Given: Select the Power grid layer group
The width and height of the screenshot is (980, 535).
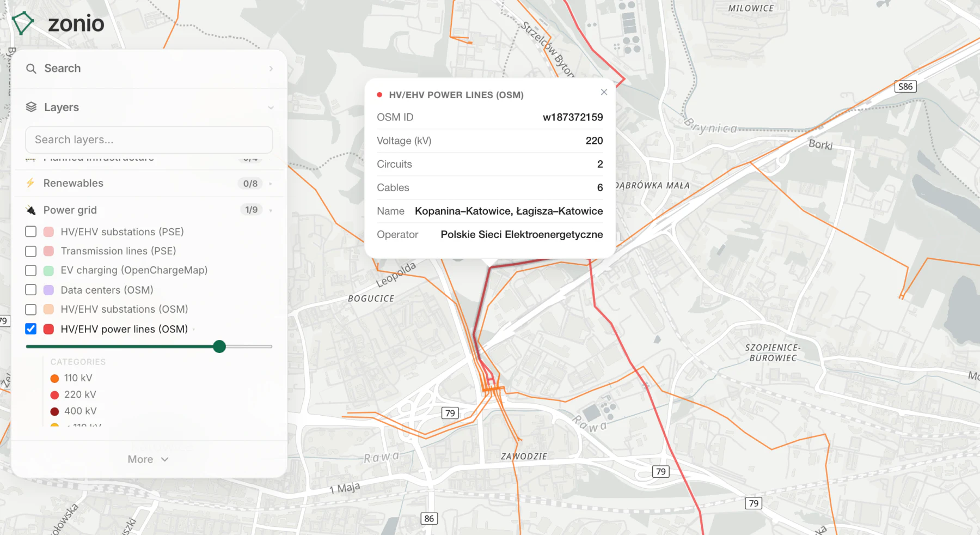Looking at the screenshot, I should coord(149,210).
